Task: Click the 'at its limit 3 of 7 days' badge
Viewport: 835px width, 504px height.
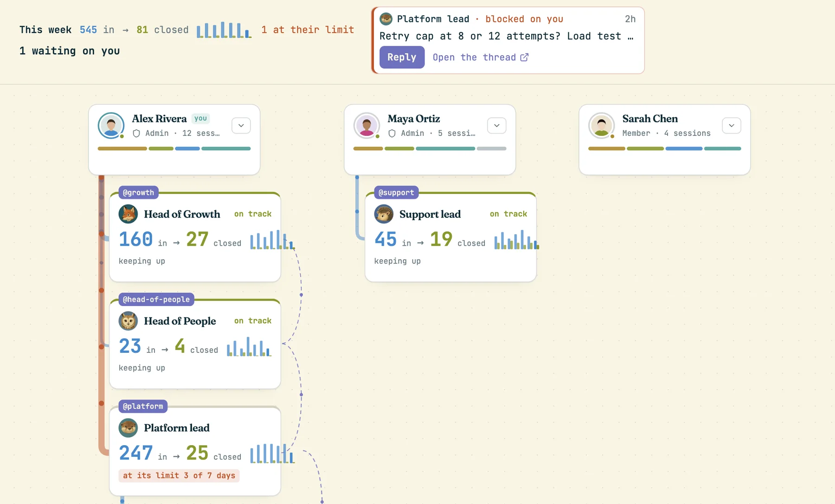Action: coord(179,476)
